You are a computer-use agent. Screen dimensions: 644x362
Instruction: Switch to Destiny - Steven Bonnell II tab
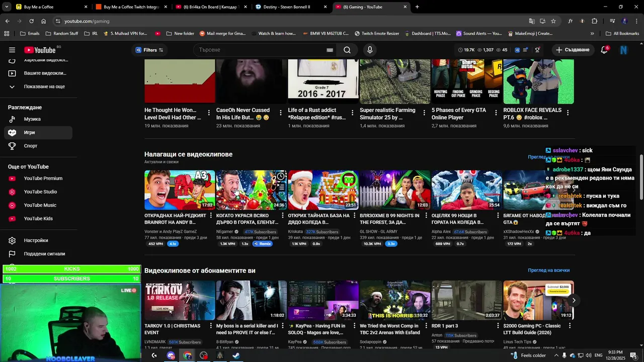291,7
